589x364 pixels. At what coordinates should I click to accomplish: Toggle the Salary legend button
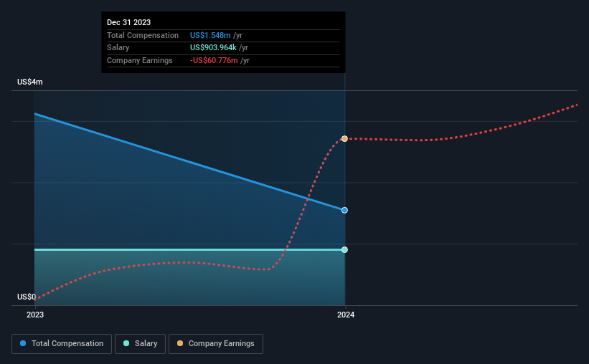(x=140, y=344)
